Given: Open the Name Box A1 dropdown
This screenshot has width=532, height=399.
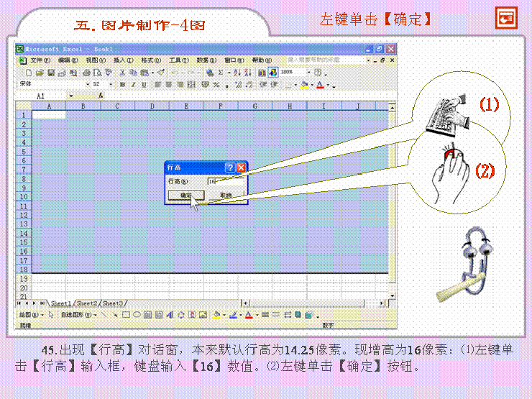Looking at the screenshot, I should (70, 95).
